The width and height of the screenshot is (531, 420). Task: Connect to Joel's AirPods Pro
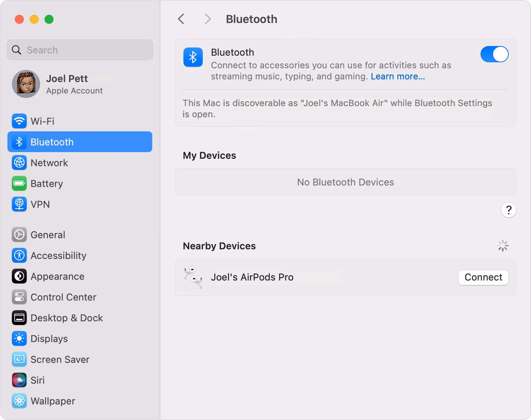click(x=483, y=277)
